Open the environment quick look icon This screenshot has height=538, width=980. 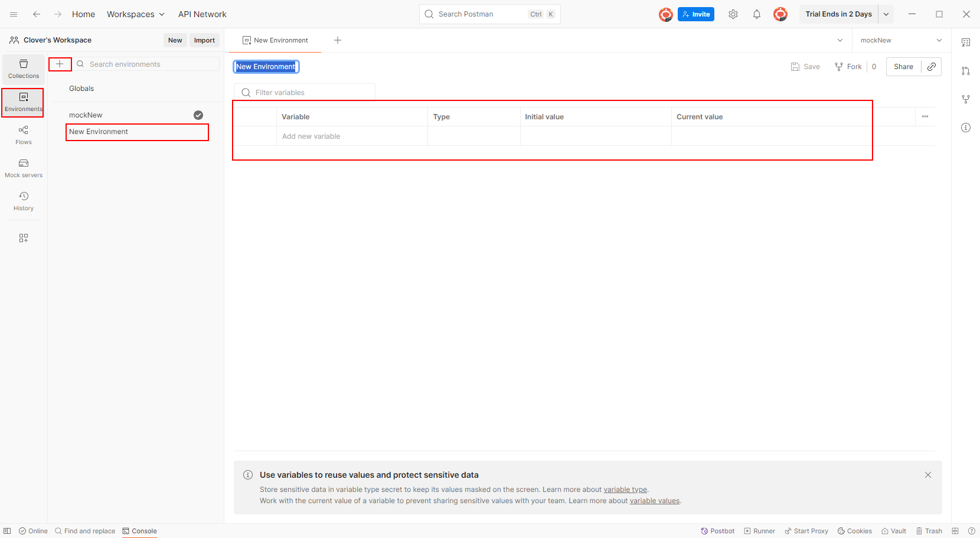point(966,43)
